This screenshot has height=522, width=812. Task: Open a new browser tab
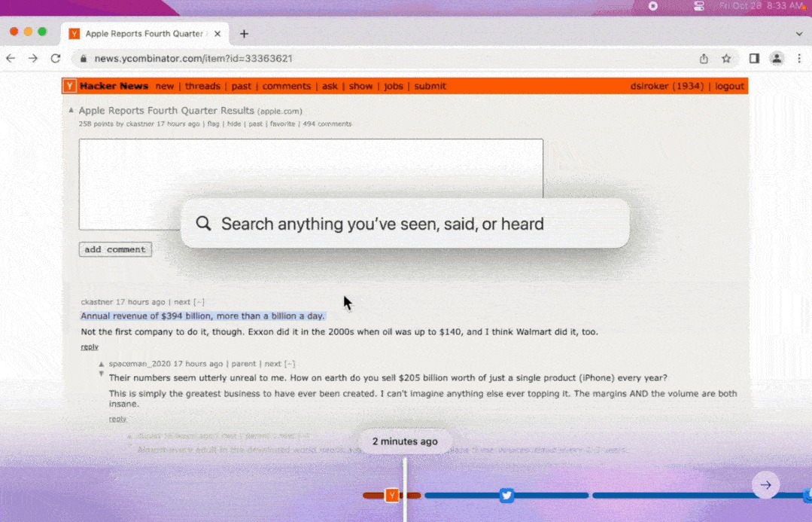click(244, 34)
